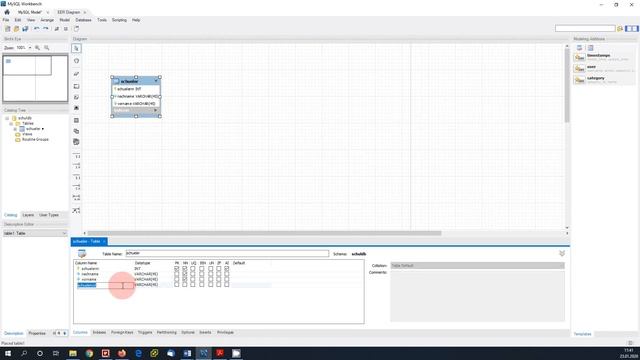Switch to the Foreign Keys tab
Screen dimensions: 640x360
[122, 333]
